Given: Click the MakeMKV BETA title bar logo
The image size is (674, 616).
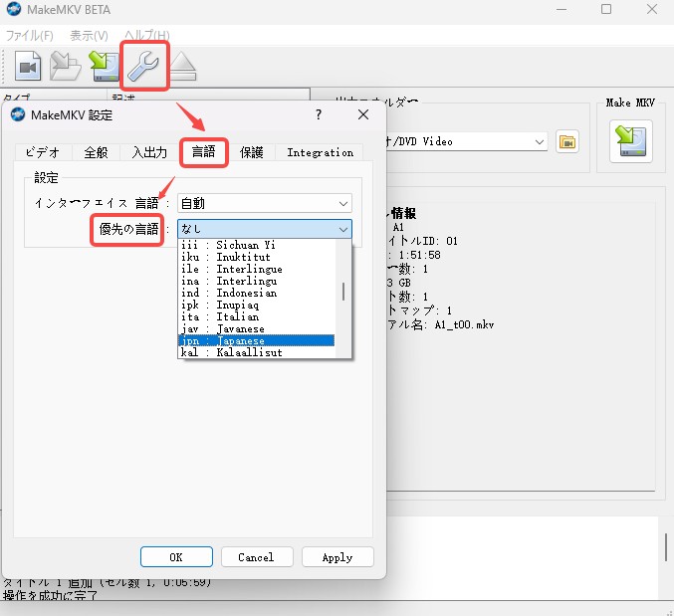Looking at the screenshot, I should click(13, 9).
